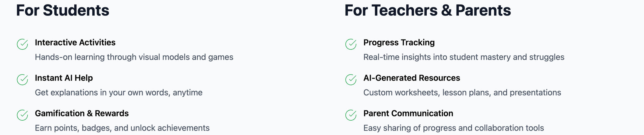The image size is (644, 135).
Task: Click the 'Easy sharing of progress' description
Action: click(454, 128)
